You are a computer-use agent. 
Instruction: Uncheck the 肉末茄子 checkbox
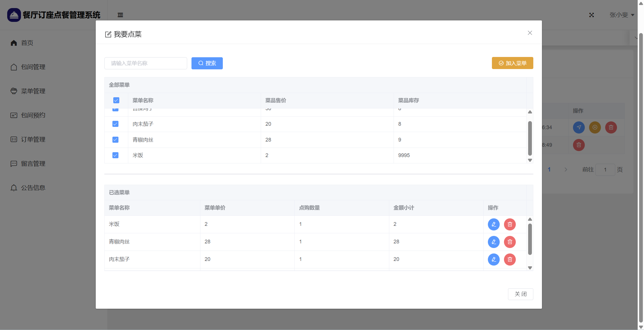click(115, 124)
